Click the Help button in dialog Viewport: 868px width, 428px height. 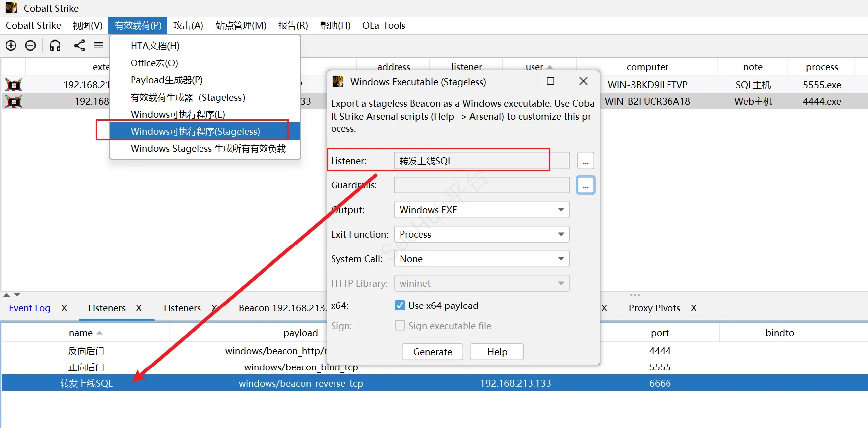tap(497, 352)
